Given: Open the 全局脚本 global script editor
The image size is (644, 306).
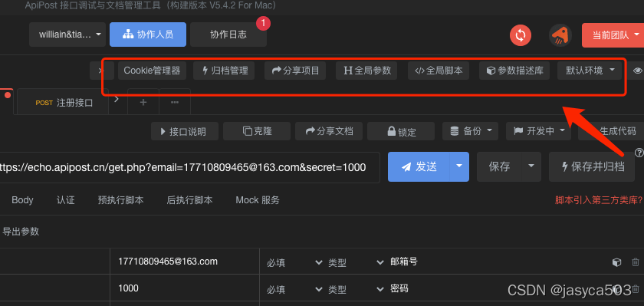Looking at the screenshot, I should coord(439,71).
